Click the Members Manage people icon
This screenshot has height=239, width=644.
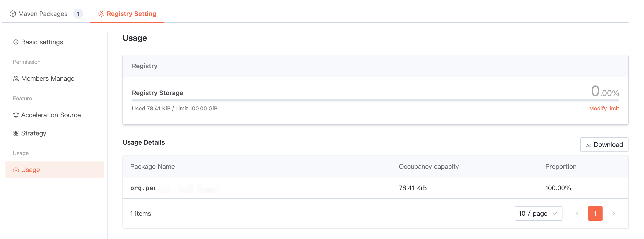pos(16,79)
